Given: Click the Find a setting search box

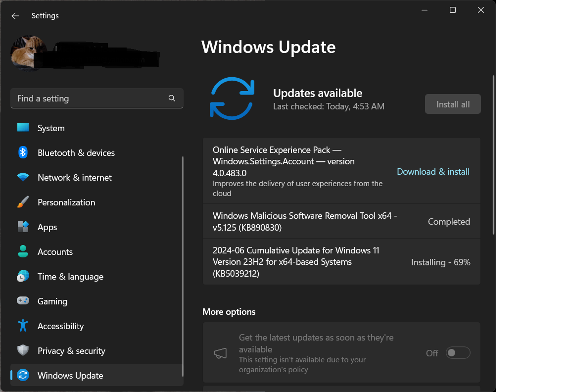Looking at the screenshot, I should pyautogui.click(x=89, y=98).
